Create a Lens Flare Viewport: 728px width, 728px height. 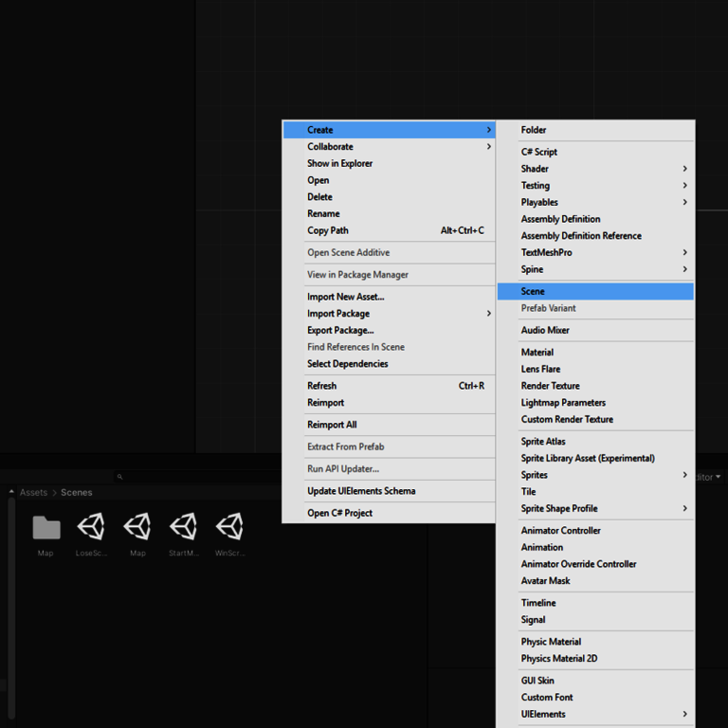click(595, 369)
